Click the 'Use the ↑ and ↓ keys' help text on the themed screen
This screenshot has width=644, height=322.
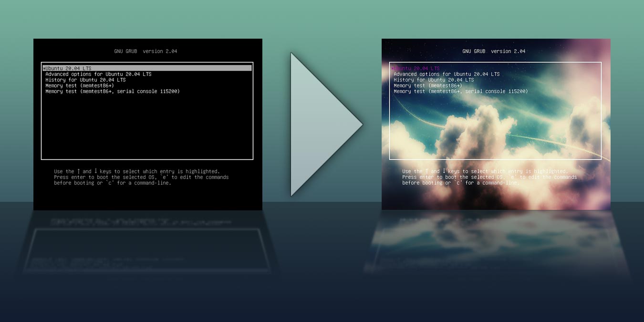pyautogui.click(x=485, y=171)
